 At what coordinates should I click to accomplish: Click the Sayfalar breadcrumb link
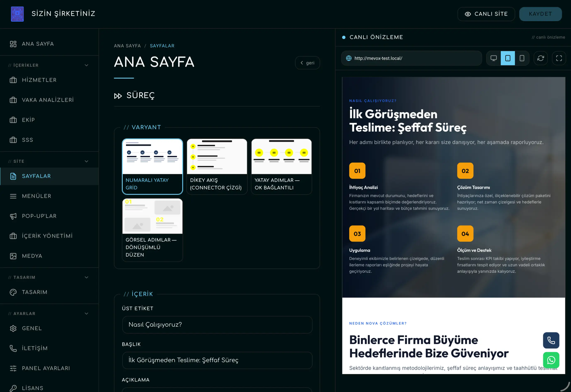click(x=162, y=46)
